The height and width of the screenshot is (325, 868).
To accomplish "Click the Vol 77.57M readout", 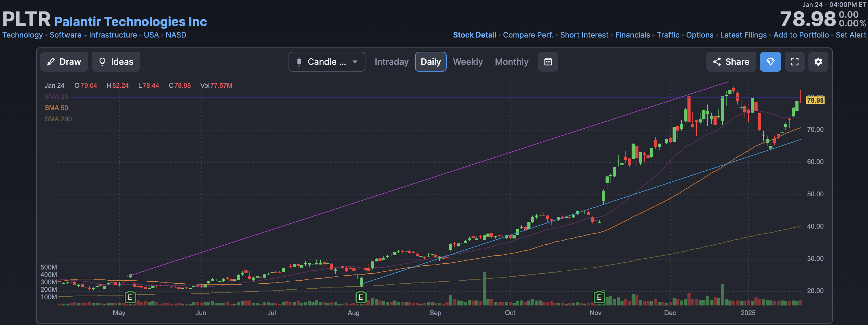I will (x=216, y=86).
